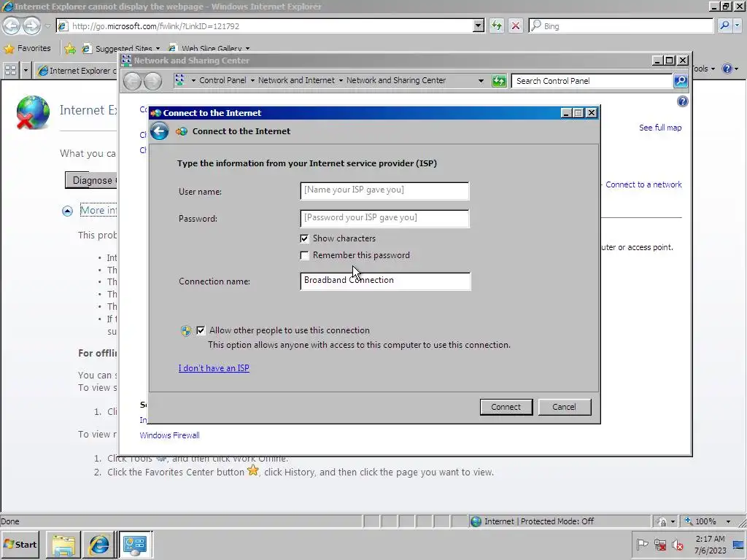747x560 pixels.
Task: Click the back arrow in Connect to the Internet wizard
Action: (160, 131)
